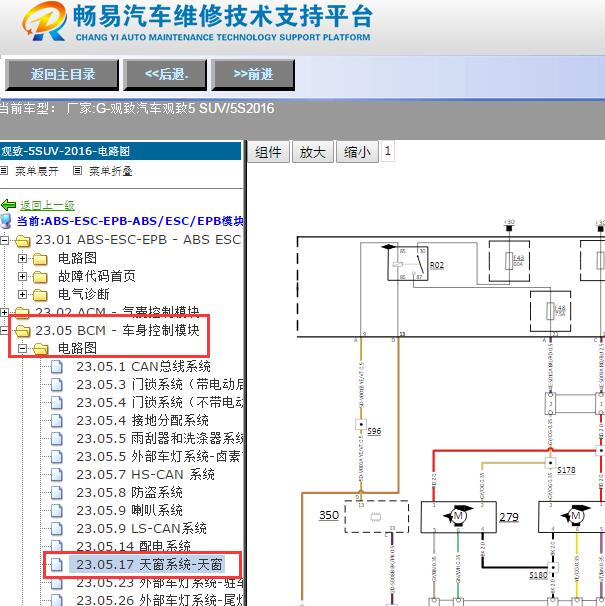
Task: Open 23.05.9 LS-CAN系统 diagram
Action: [x=141, y=528]
